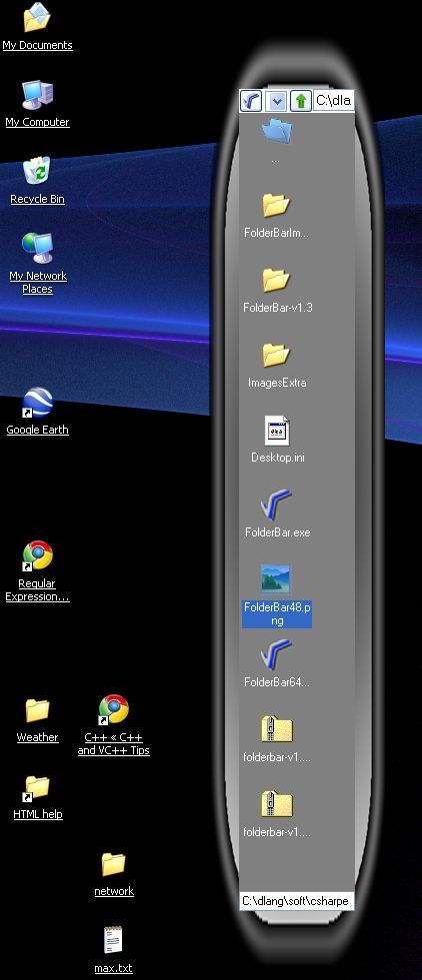This screenshot has width=422, height=980.
Task: Click the bottom C:\dlang\soft\csharpe path bar
Action: point(297,901)
